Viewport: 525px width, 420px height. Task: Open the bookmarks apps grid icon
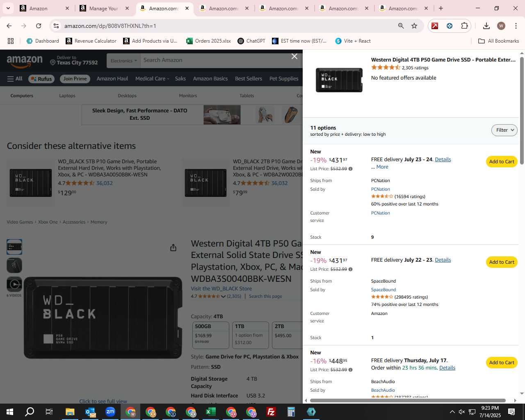11,41
